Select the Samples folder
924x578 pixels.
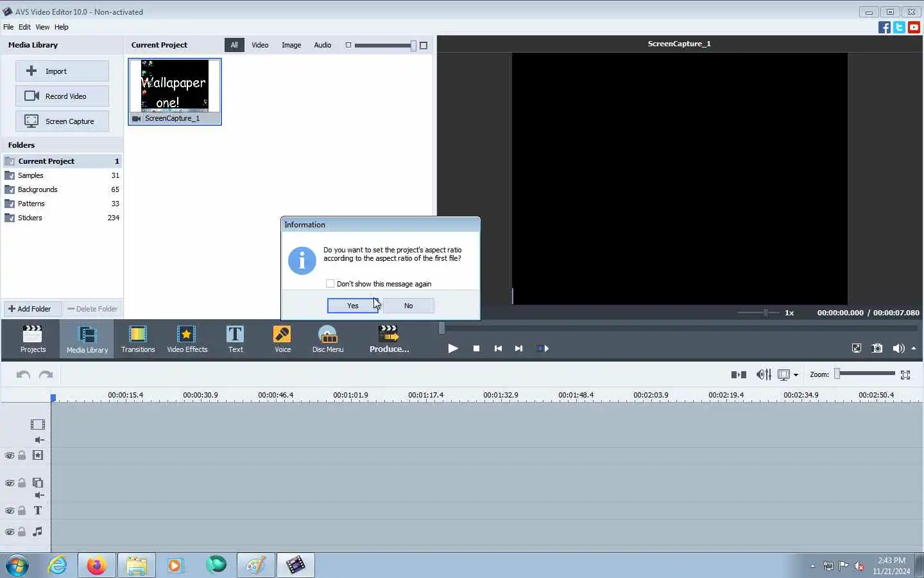click(x=62, y=175)
